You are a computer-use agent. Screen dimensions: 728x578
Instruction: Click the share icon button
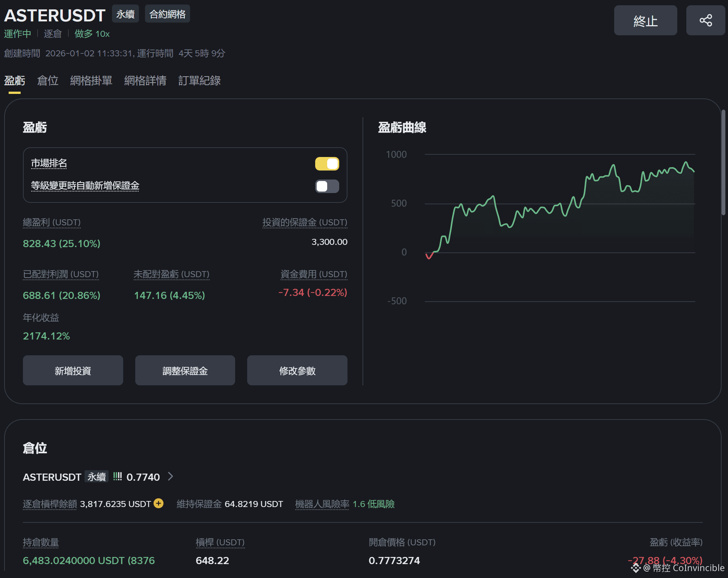[705, 20]
